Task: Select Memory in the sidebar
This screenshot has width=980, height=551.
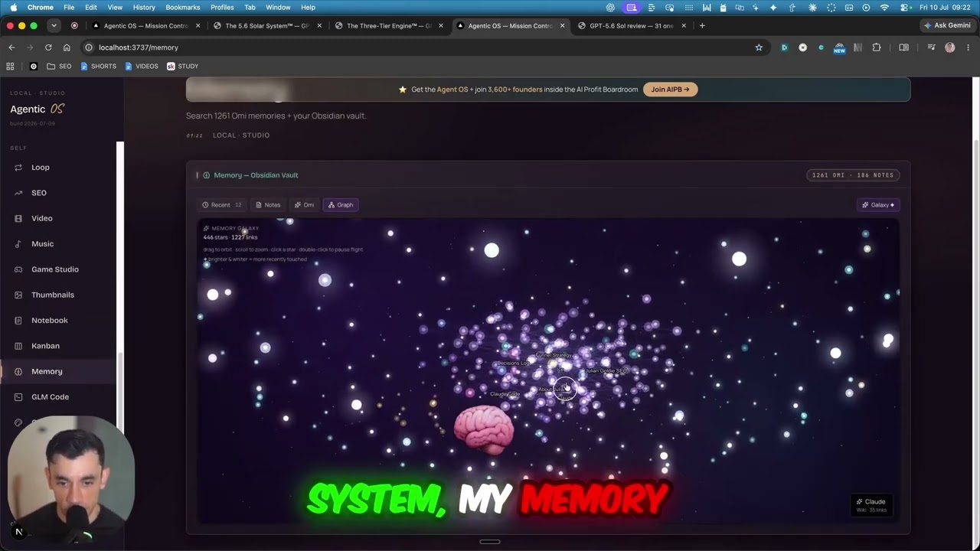Action: coord(57,371)
